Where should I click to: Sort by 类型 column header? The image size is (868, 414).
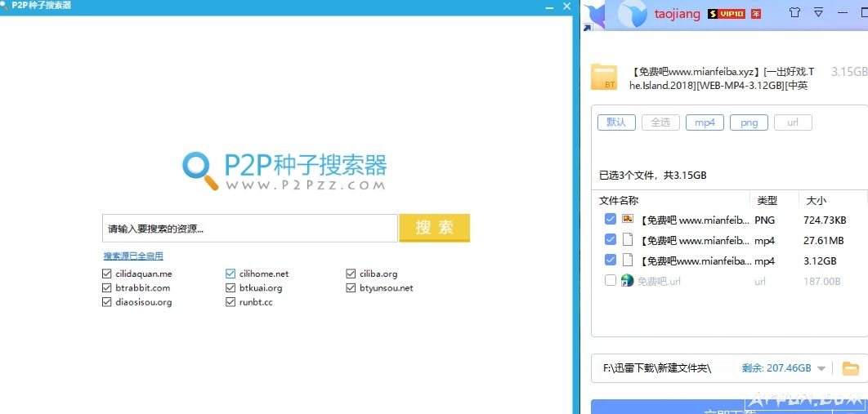[767, 200]
